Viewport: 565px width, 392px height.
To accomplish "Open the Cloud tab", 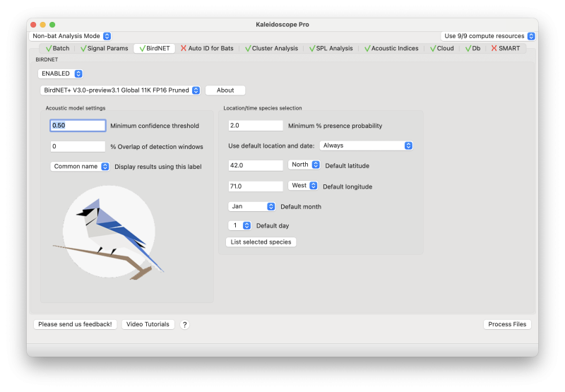I will click(x=442, y=48).
